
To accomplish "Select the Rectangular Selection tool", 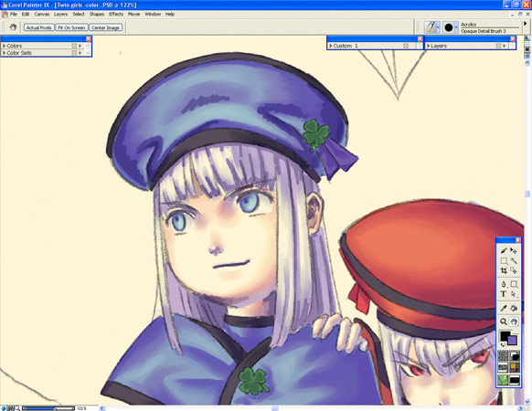I will click(504, 260).
